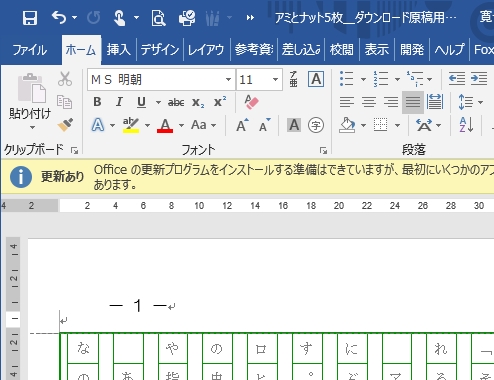494x380 pixels.
Task: Click the borders grid icon
Action: pyautogui.click(x=381, y=125)
